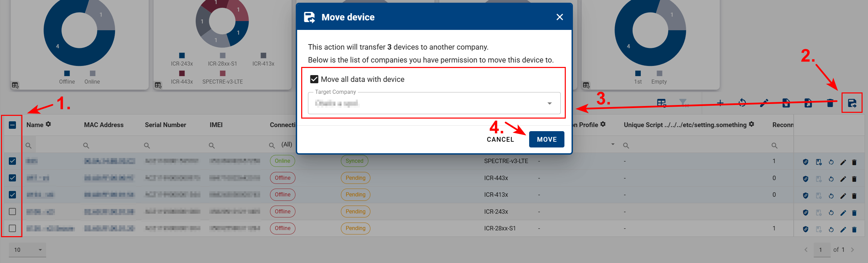This screenshot has height=263, width=868.
Task: Click the restart icon in the Offline ICR-443x row
Action: [x=831, y=178]
